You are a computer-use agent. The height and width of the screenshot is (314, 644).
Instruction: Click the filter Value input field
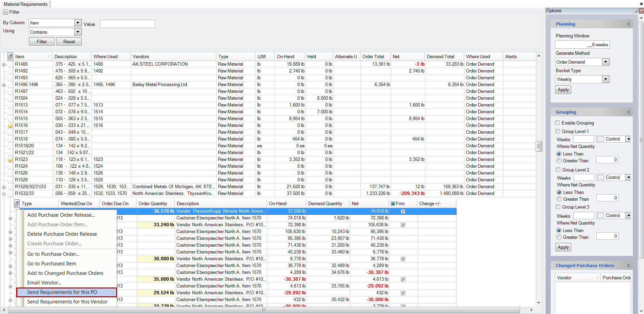click(x=127, y=24)
